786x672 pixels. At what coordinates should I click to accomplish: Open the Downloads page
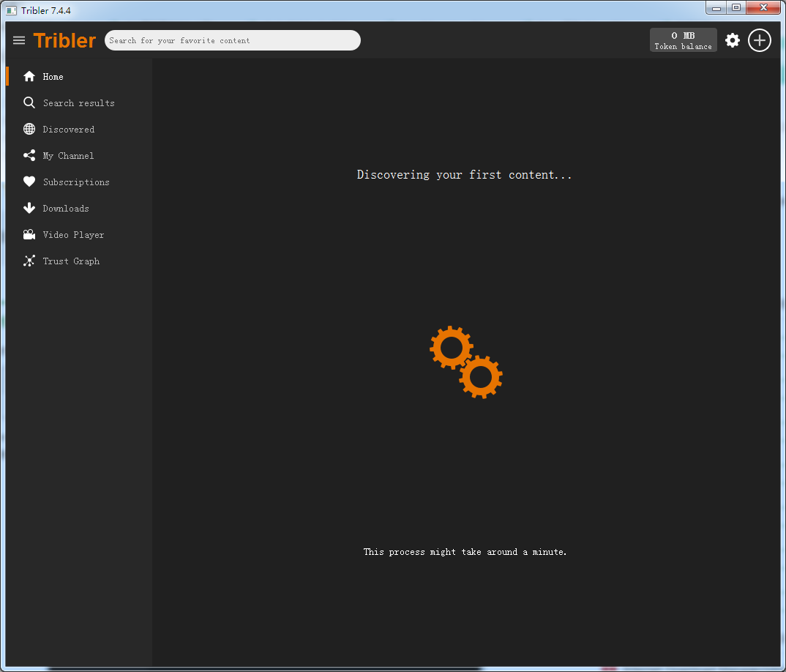coord(66,209)
